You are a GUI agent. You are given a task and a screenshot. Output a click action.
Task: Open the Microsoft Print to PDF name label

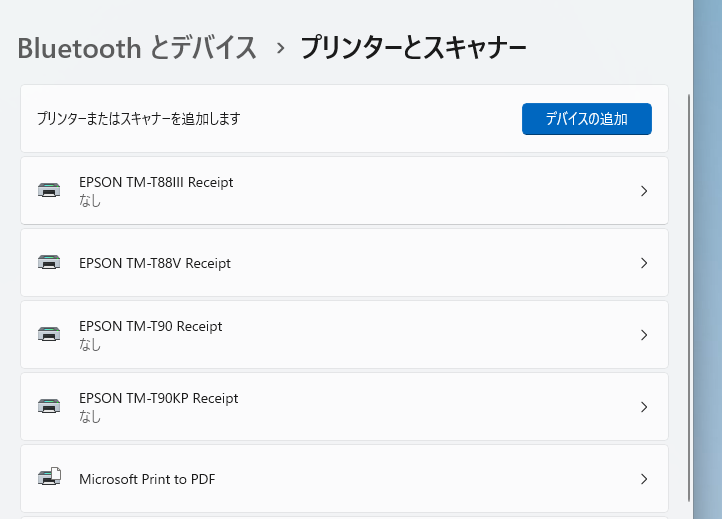click(x=147, y=479)
